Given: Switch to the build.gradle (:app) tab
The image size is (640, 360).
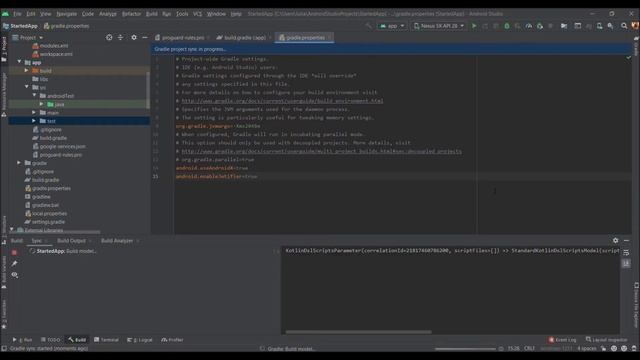Looking at the screenshot, I should tap(244, 38).
